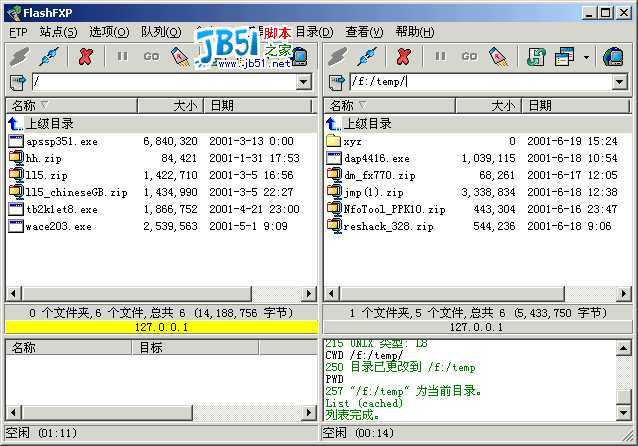Click the folder icon beside the /f:/temp/ path
The height and width of the screenshot is (446, 638).
(336, 82)
